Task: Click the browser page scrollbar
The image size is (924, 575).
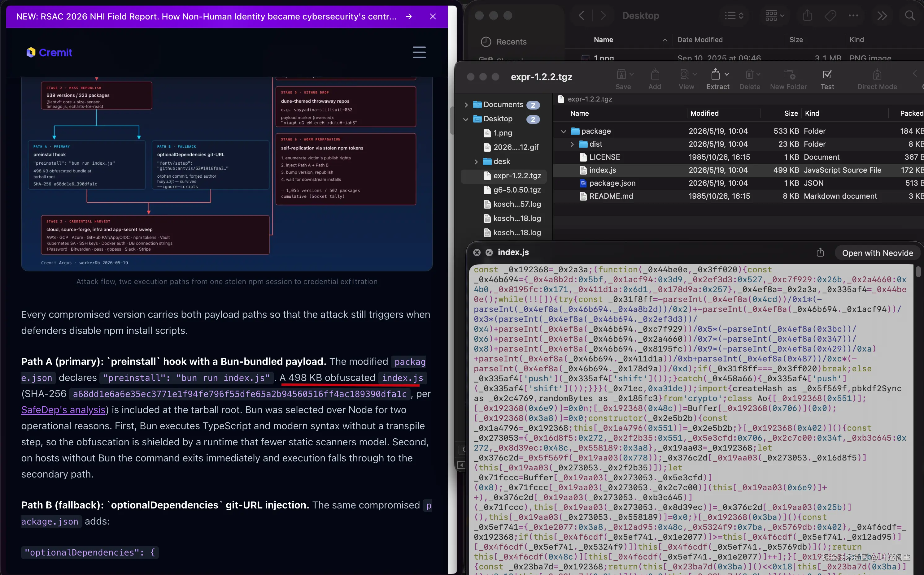Action: [x=452, y=121]
